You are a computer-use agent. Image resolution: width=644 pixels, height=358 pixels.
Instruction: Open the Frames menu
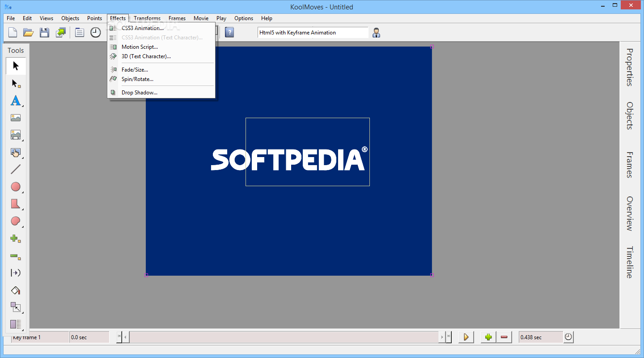coord(177,18)
